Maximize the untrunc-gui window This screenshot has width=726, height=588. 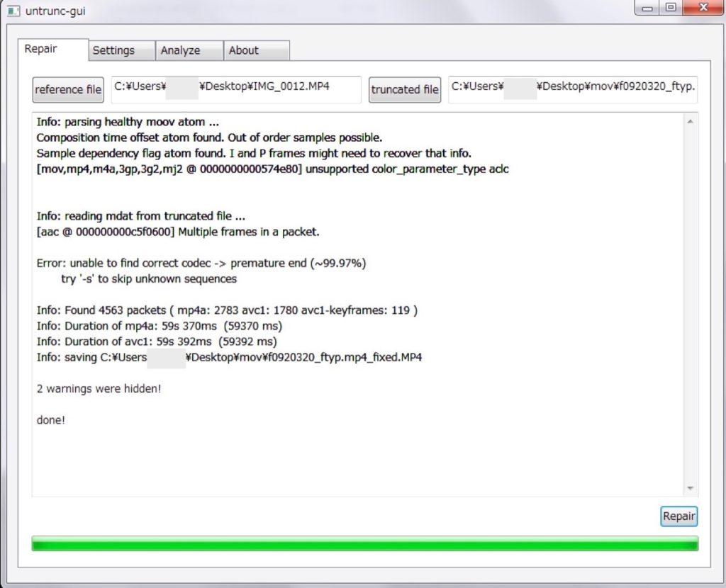670,9
